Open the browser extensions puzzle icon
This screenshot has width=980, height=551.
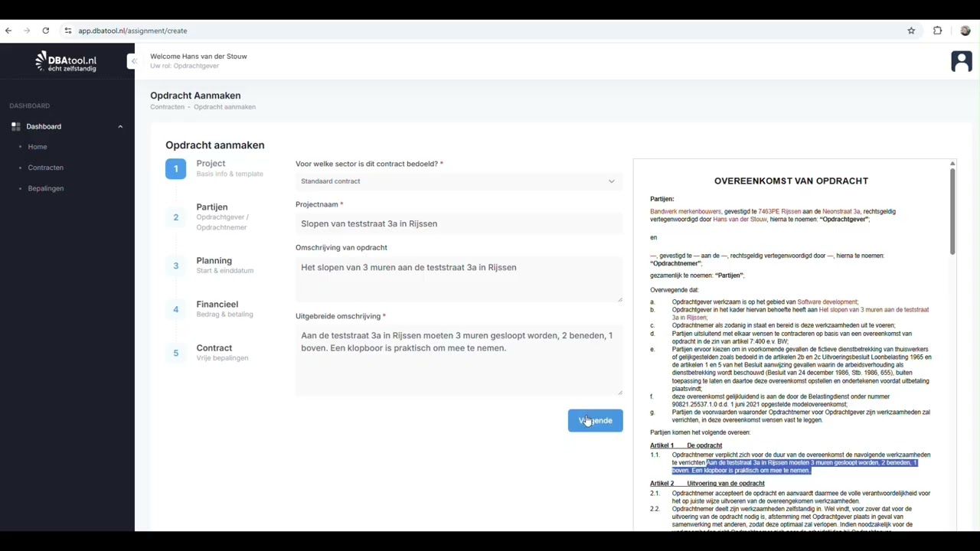[937, 31]
